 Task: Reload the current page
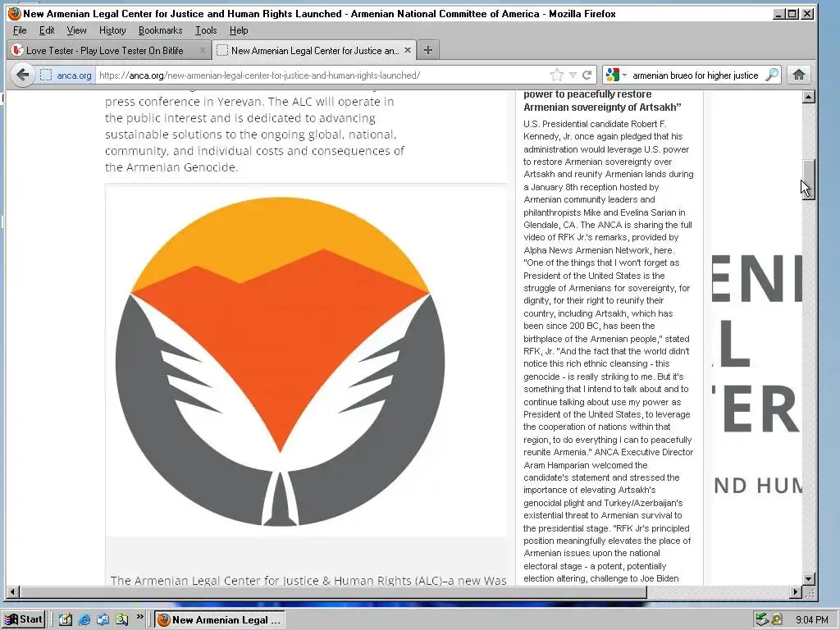(587, 75)
